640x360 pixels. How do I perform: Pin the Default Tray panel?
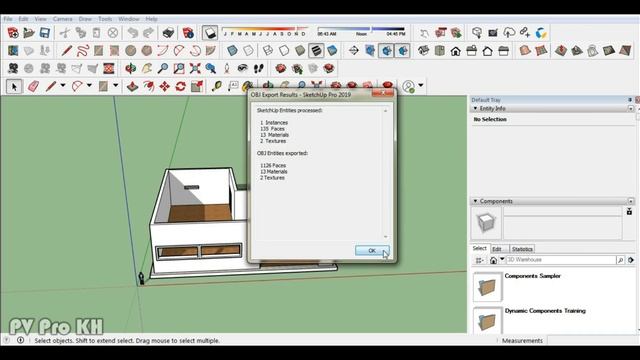(630, 100)
